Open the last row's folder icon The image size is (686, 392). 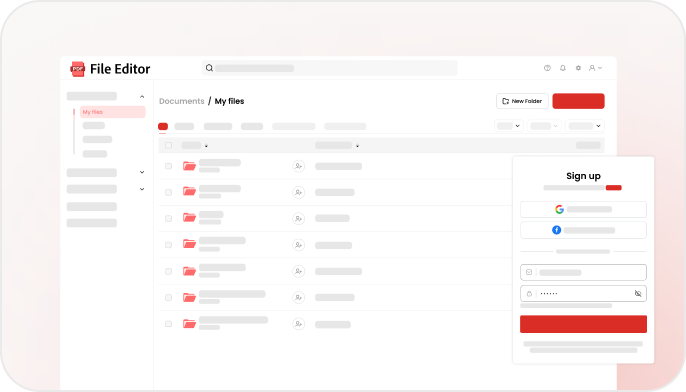189,324
